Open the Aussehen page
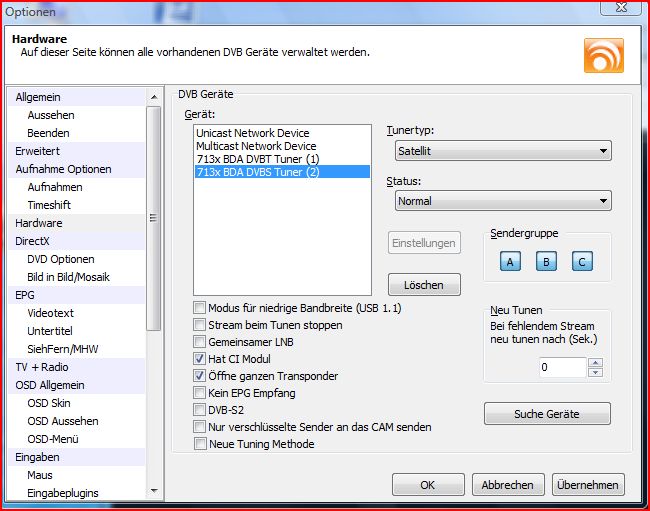The width and height of the screenshot is (650, 511). (76, 115)
